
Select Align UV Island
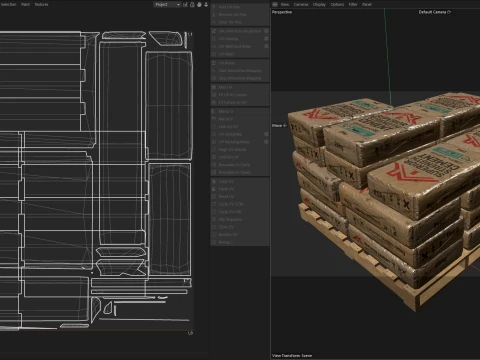tap(240, 150)
